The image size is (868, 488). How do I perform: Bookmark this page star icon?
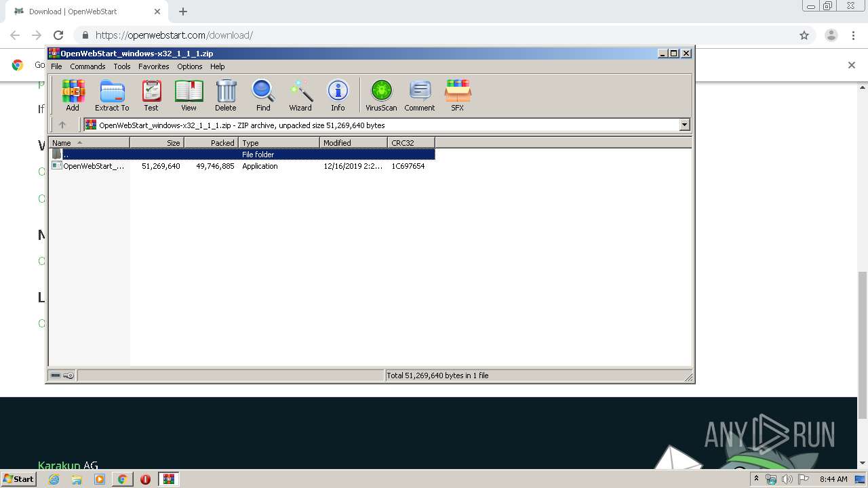click(804, 35)
